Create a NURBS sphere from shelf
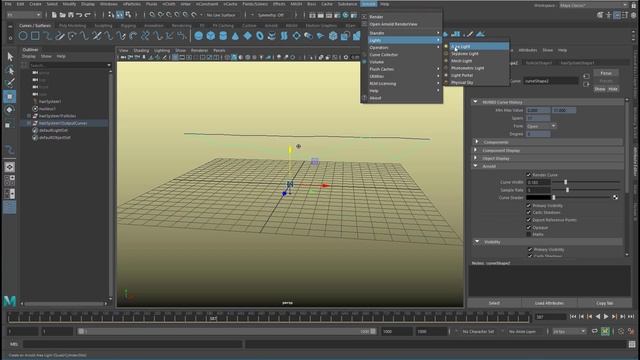The height and width of the screenshot is (360, 640). click(x=198, y=36)
